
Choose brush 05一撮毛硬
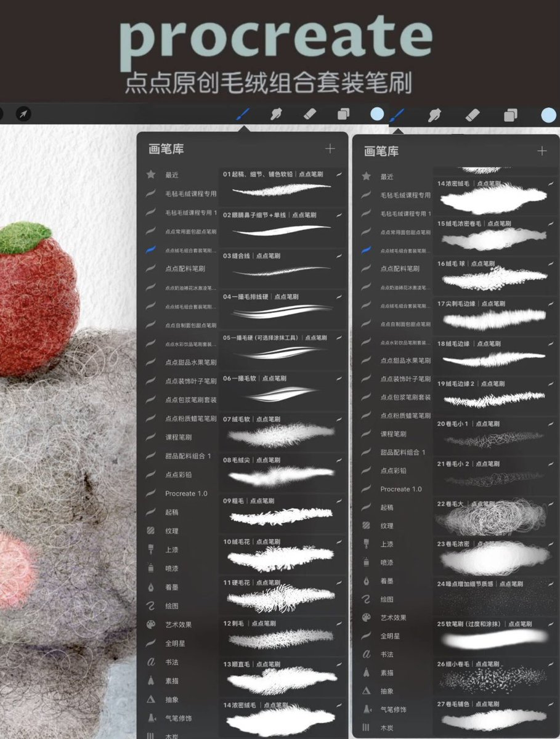283,350
